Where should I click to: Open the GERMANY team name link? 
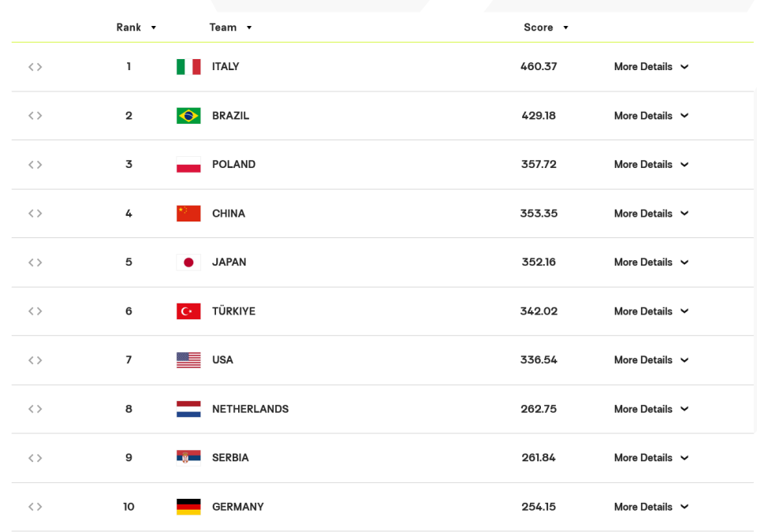click(x=238, y=507)
